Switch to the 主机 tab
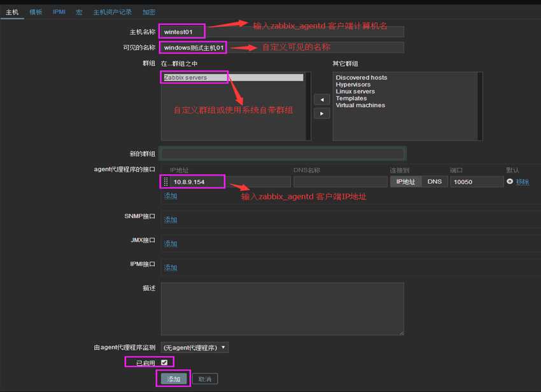The image size is (541, 392). (x=12, y=12)
